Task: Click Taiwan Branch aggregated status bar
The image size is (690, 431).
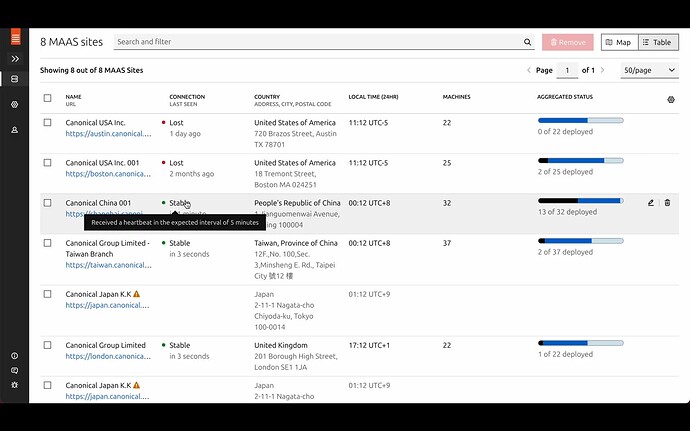Action: [580, 240]
